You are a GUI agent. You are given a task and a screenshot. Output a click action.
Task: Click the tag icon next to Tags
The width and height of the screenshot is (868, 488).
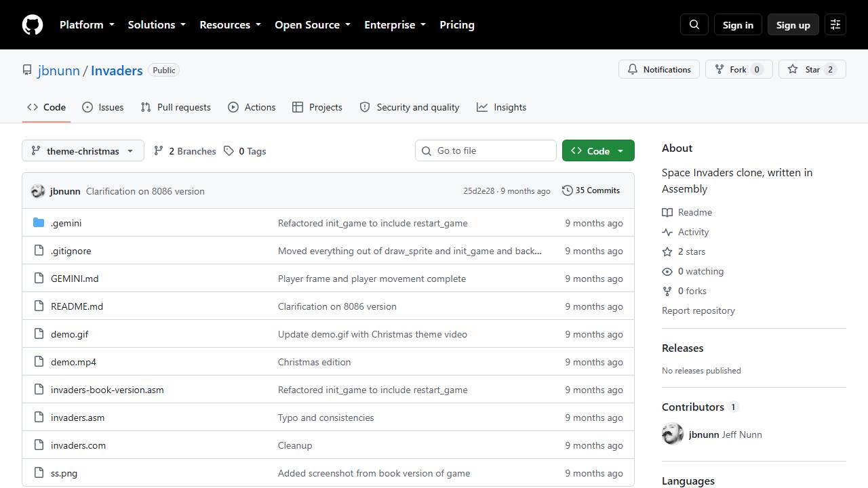(x=229, y=151)
